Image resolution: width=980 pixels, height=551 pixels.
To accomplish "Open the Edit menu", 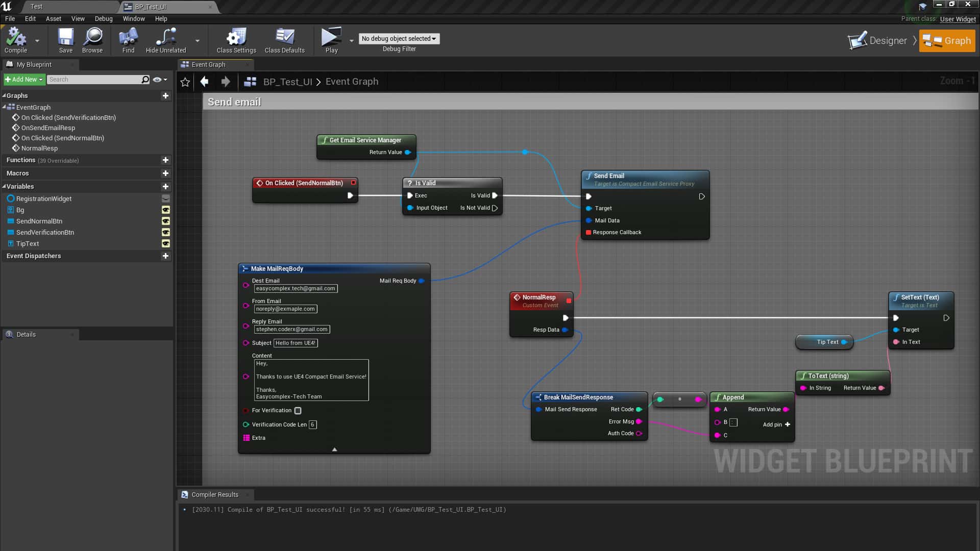I will [30, 19].
